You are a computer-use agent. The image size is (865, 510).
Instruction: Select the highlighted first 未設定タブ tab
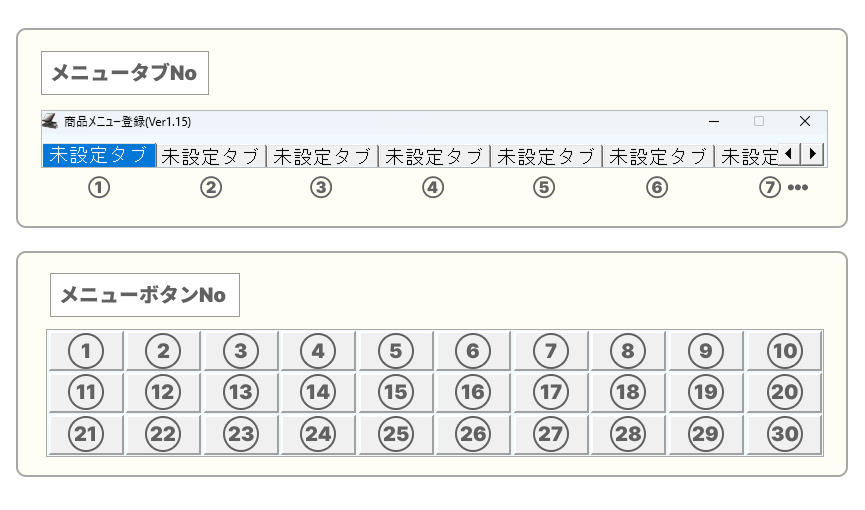pyautogui.click(x=99, y=155)
